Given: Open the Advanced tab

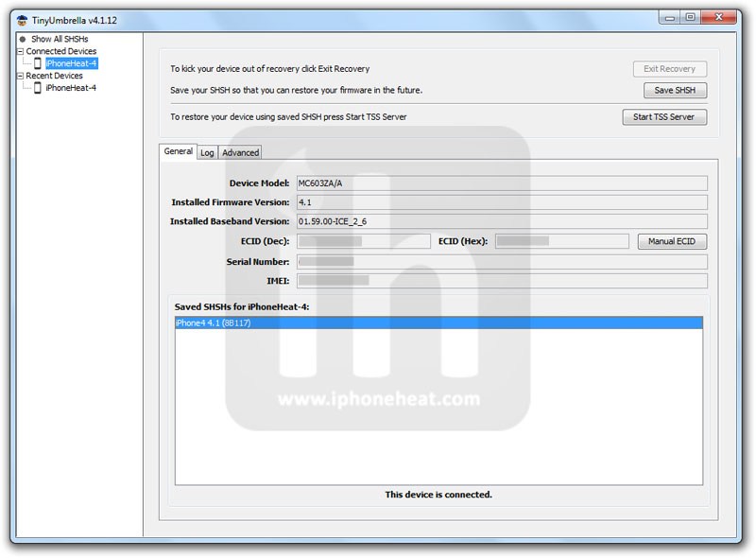Looking at the screenshot, I should [x=241, y=152].
